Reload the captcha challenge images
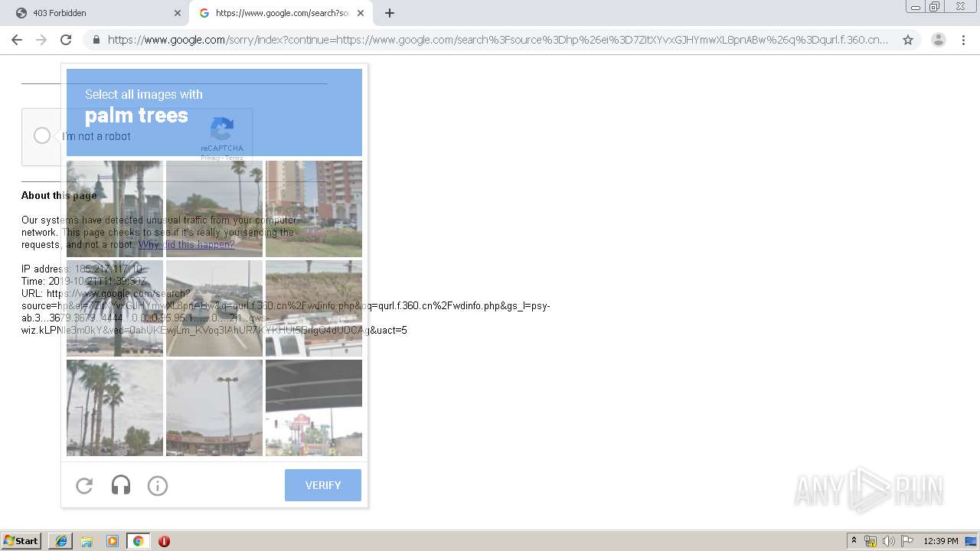This screenshot has height=551, width=980. (x=84, y=485)
